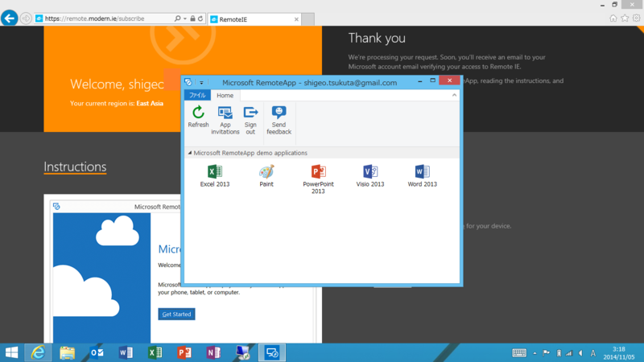The width and height of the screenshot is (644, 362).
Task: Open App invitations in RemoteApp
Action: click(225, 120)
